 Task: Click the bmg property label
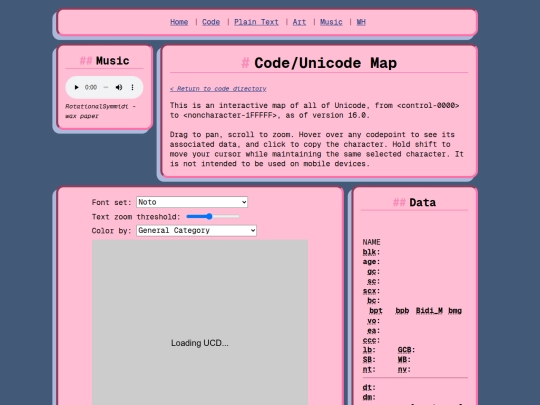pos(455,311)
